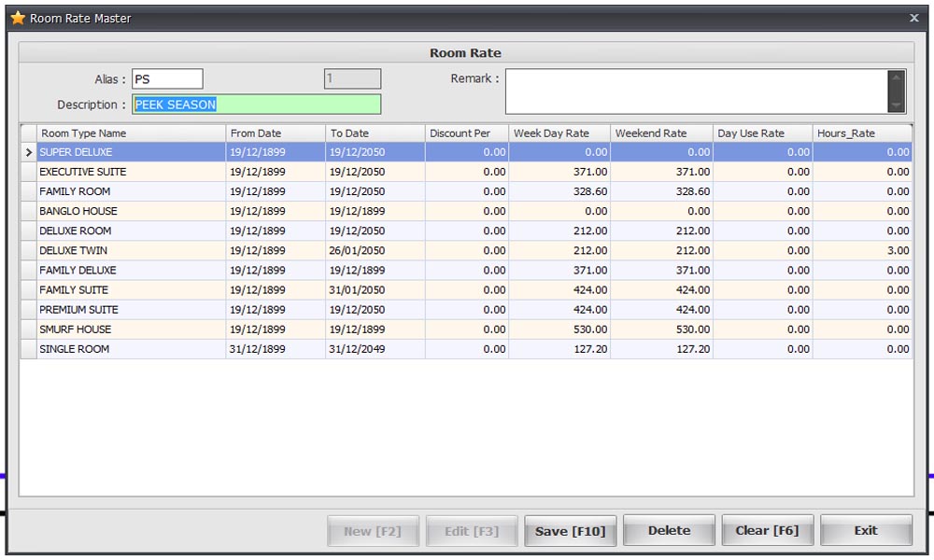Click Week Day Rate 424.00 for FAMILY SUITE
Image resolution: width=934 pixels, height=560 pixels.
[x=559, y=290]
